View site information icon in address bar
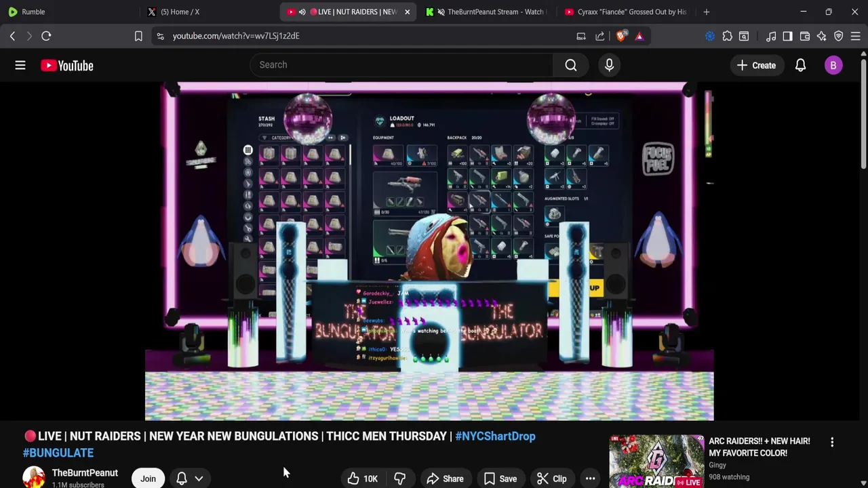Screen dimensions: 868x488 pos(160,36)
